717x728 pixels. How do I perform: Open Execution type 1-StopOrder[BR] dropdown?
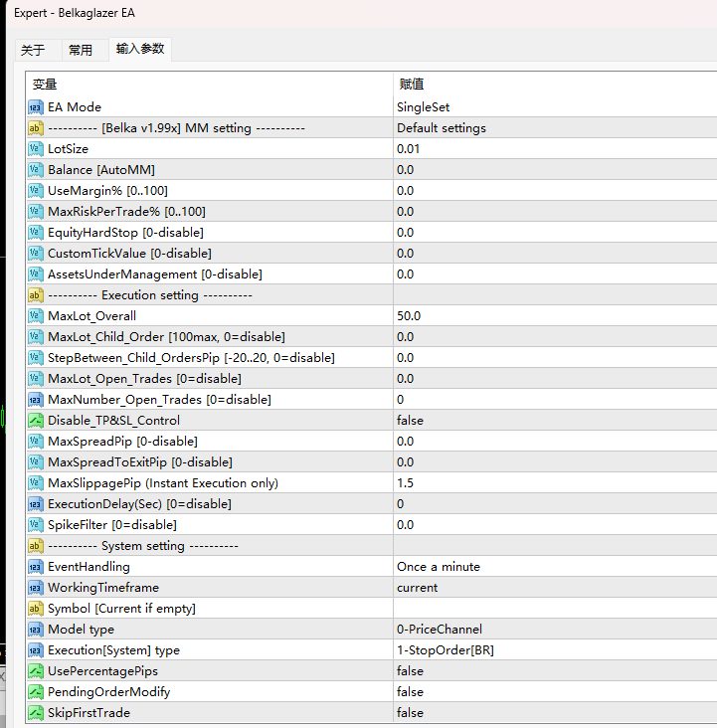(x=555, y=650)
